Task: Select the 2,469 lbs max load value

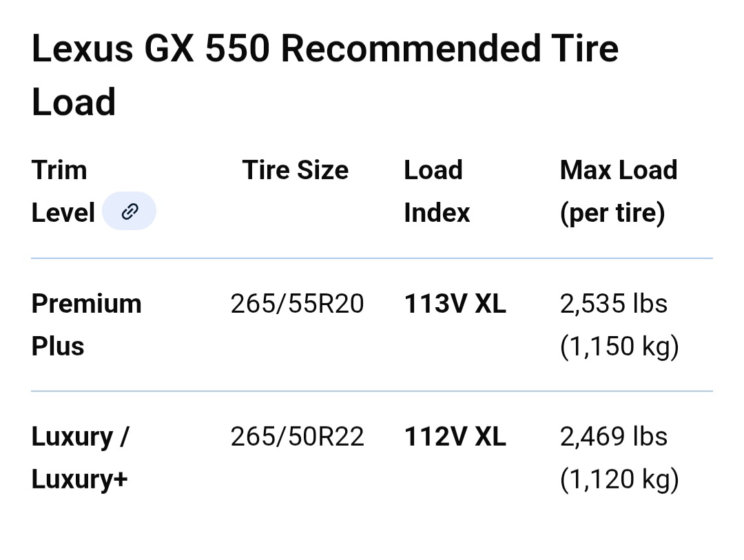Action: pyautogui.click(x=613, y=437)
